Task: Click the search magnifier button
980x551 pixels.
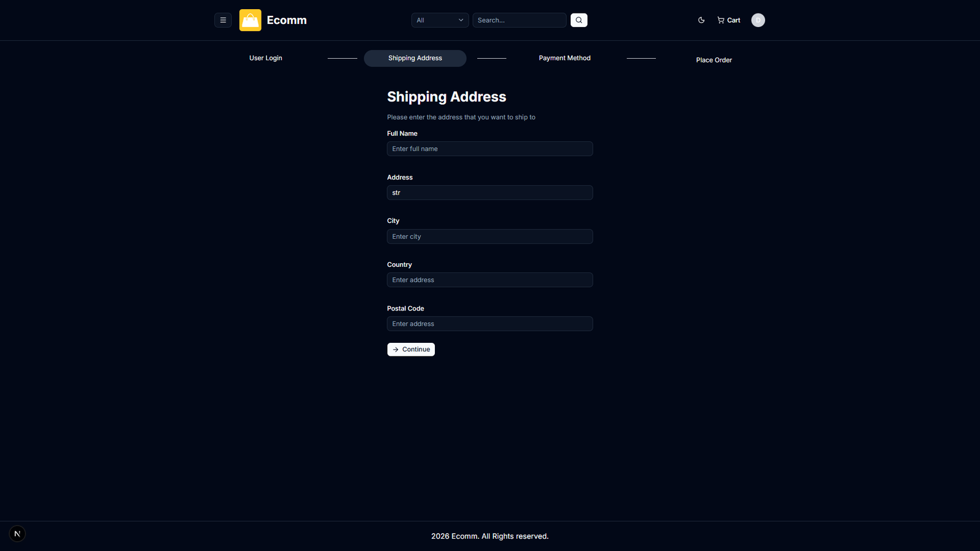Action: (579, 20)
